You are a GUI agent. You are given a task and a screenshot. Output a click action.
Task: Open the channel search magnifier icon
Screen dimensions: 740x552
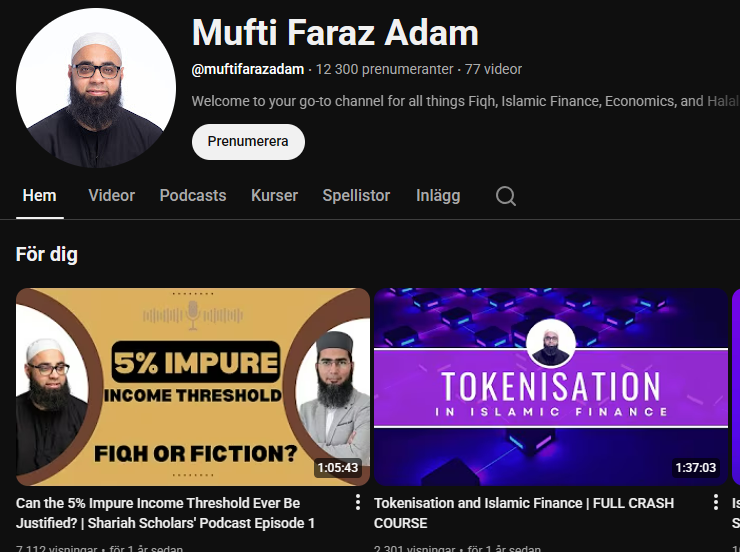[x=505, y=196]
